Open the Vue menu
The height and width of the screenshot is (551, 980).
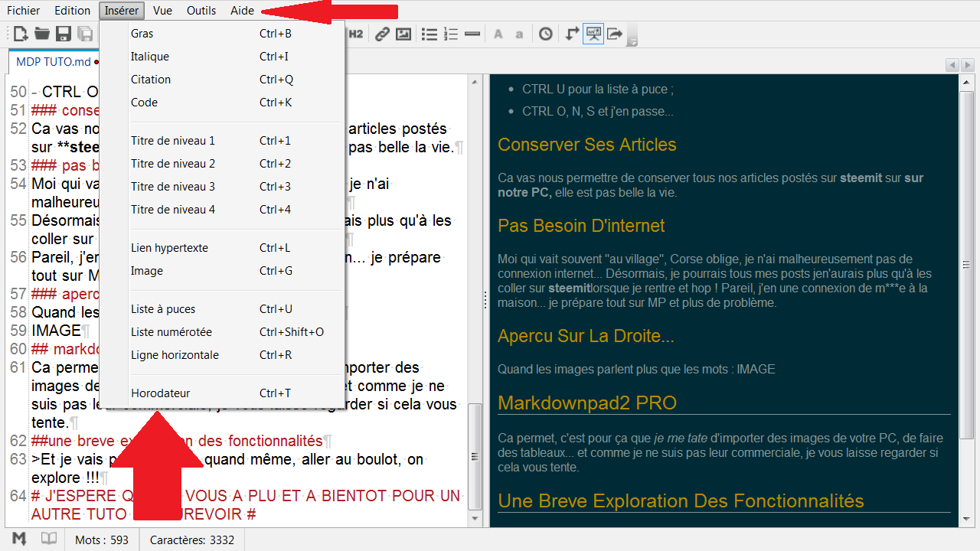coord(162,11)
